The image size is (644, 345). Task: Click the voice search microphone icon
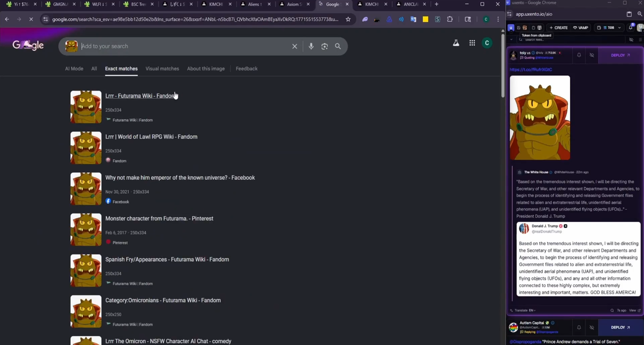[311, 46]
